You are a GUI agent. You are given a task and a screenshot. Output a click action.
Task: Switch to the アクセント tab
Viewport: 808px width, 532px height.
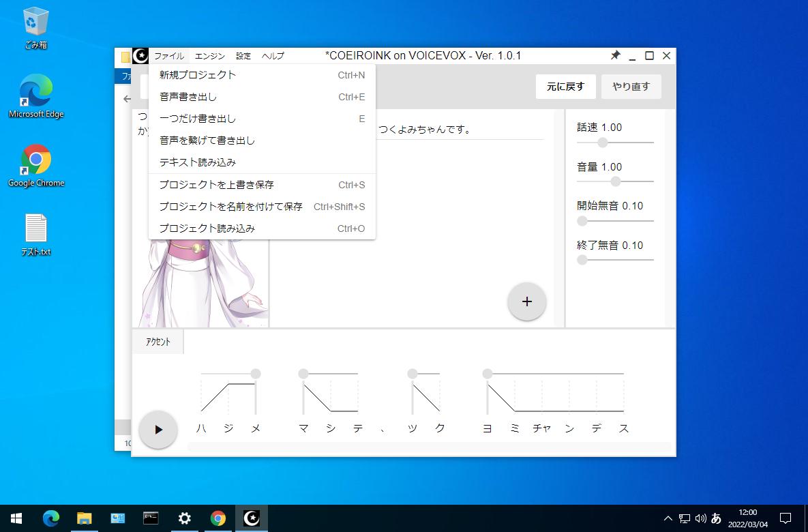click(158, 342)
